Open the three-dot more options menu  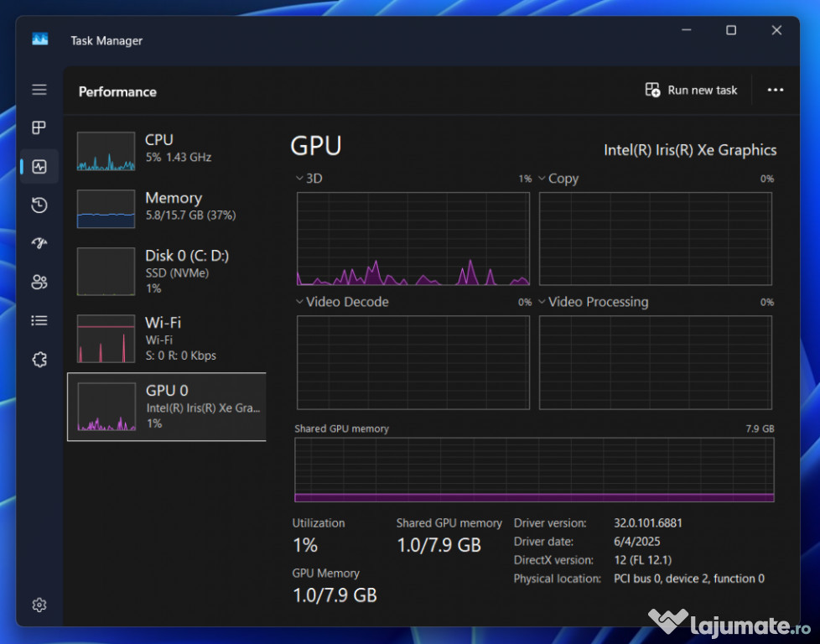[776, 91]
